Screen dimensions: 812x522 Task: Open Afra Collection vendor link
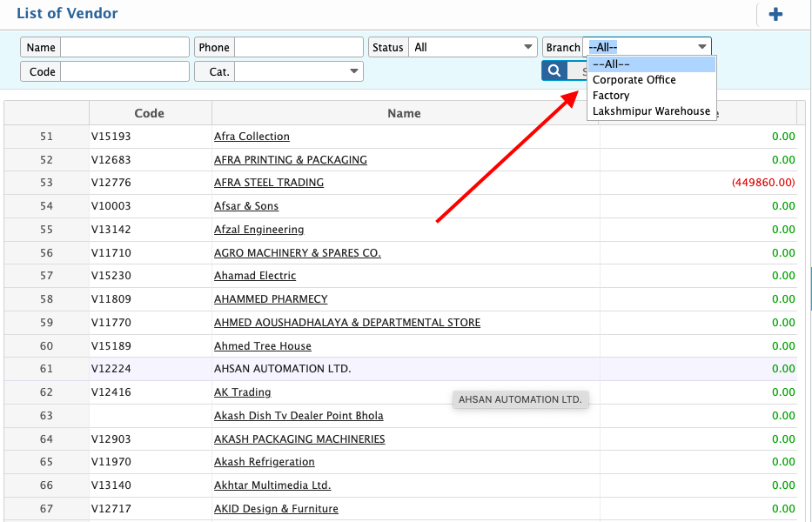pyautogui.click(x=252, y=137)
